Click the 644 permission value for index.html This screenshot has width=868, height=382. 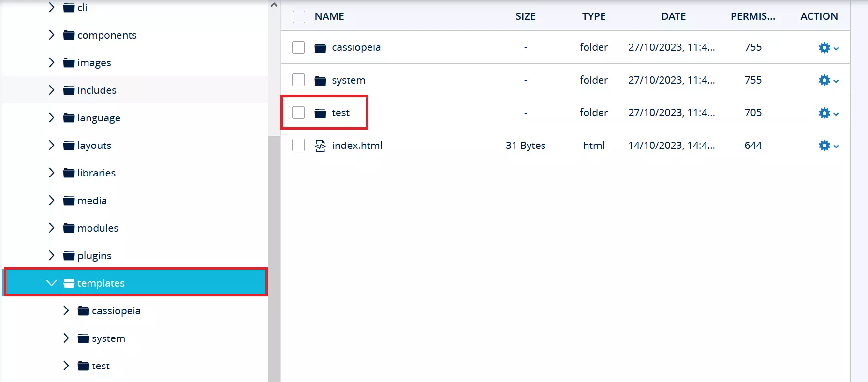click(753, 146)
